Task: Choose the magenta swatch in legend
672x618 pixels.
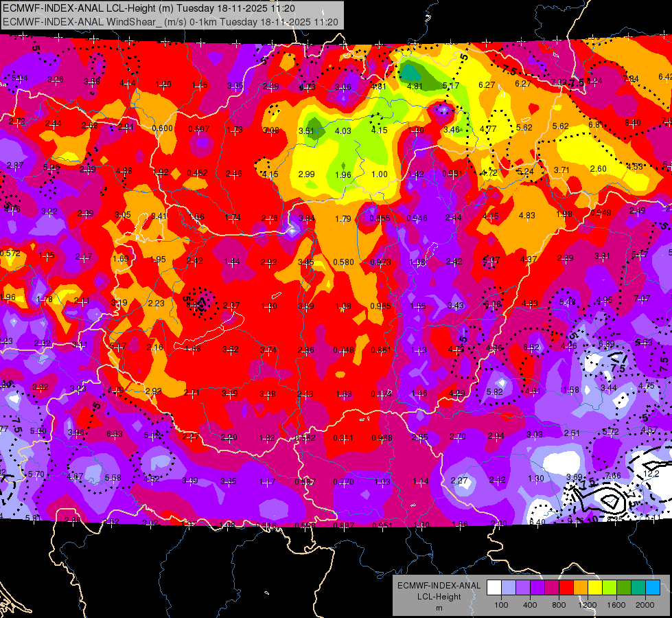Action: pos(552,588)
